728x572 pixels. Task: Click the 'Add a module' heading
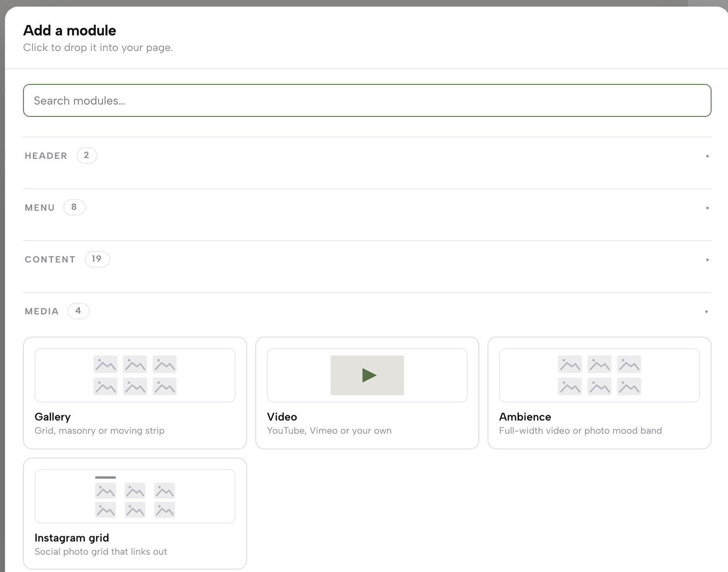pos(70,31)
